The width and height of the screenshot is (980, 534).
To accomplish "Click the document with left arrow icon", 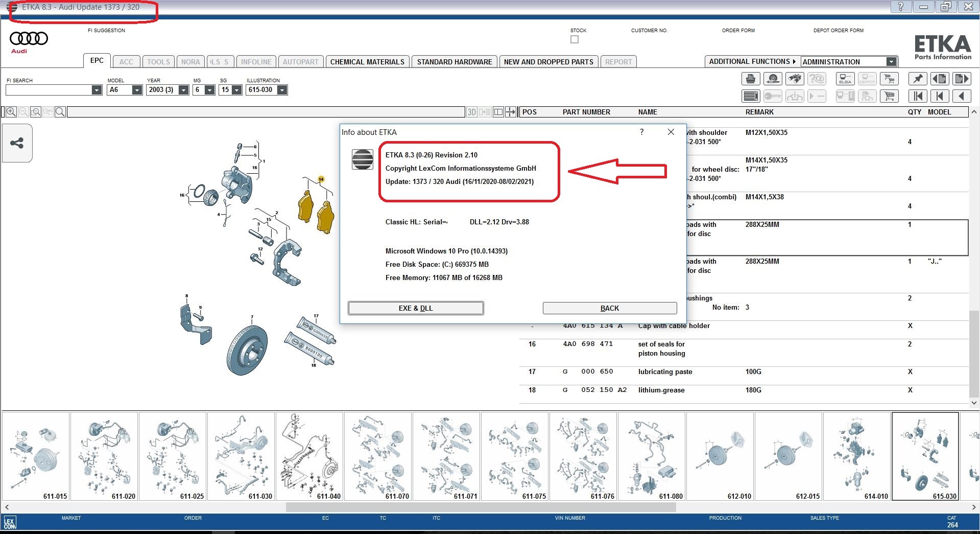I will pyautogui.click(x=940, y=79).
